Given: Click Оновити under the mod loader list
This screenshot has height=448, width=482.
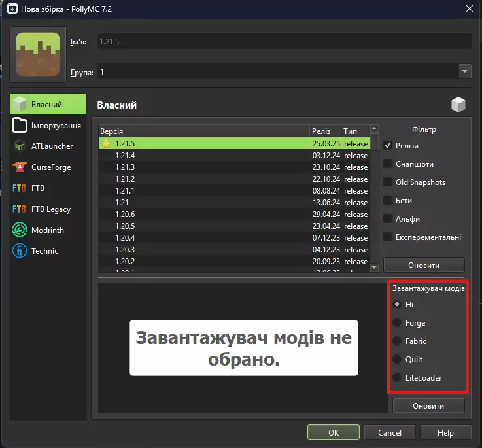Looking at the screenshot, I should coord(428,406).
